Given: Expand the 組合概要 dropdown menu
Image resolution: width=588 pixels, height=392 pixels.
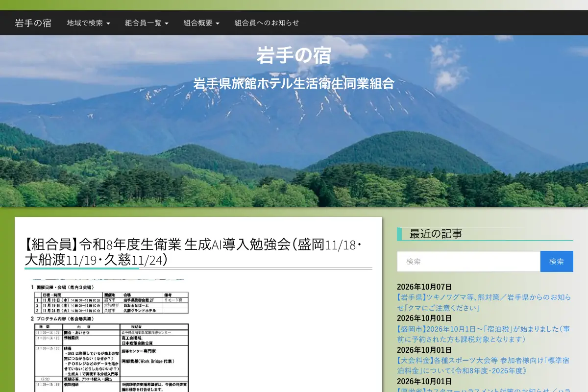Looking at the screenshot, I should (x=201, y=23).
